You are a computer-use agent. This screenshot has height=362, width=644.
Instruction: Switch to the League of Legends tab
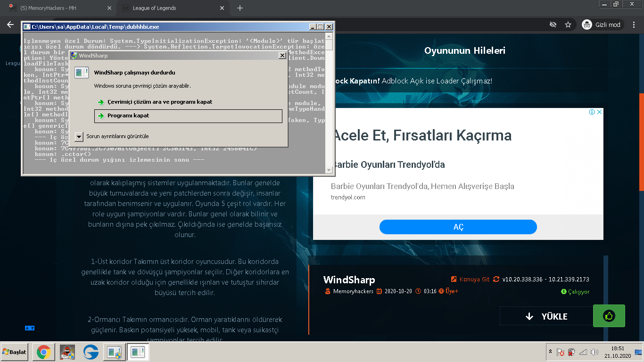point(172,8)
